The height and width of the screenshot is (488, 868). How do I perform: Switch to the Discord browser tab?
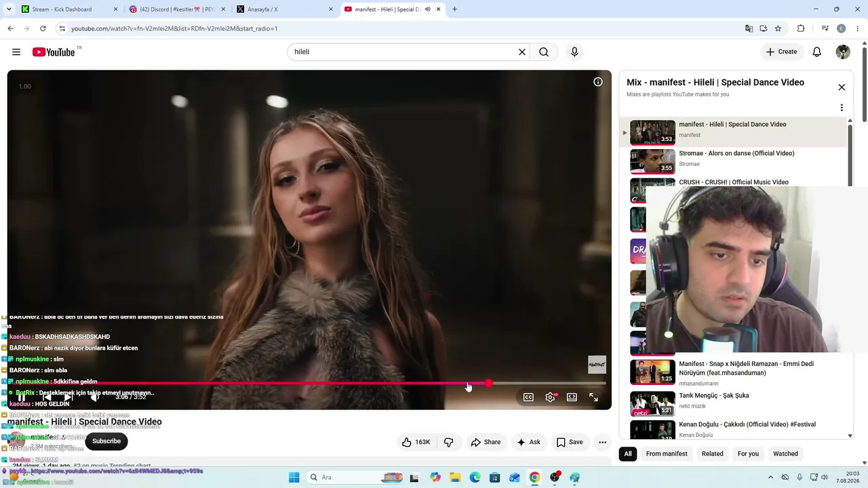point(176,9)
